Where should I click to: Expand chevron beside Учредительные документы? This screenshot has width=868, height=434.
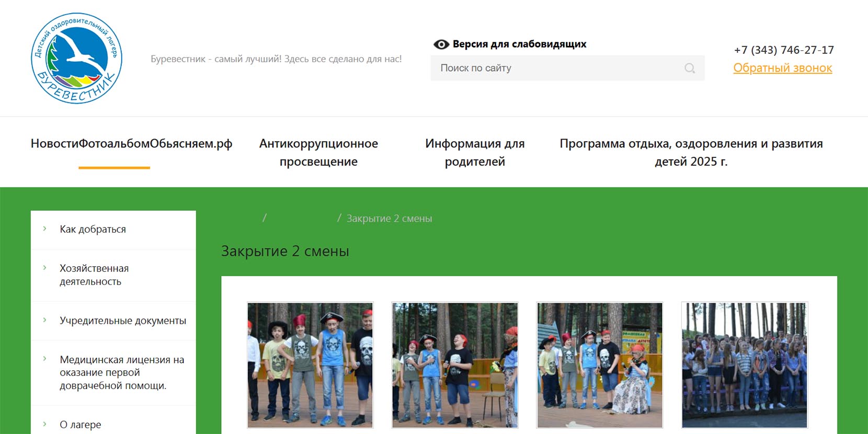pos(45,320)
